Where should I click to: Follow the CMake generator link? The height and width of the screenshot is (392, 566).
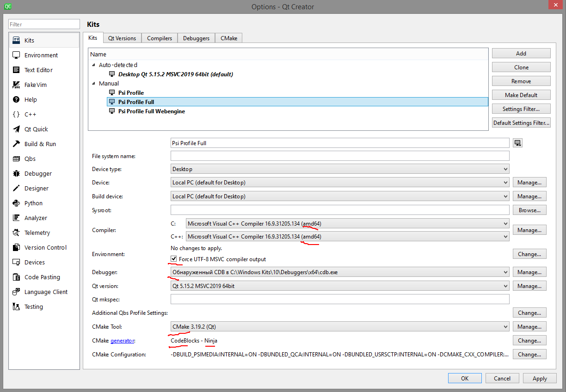[x=122, y=341]
